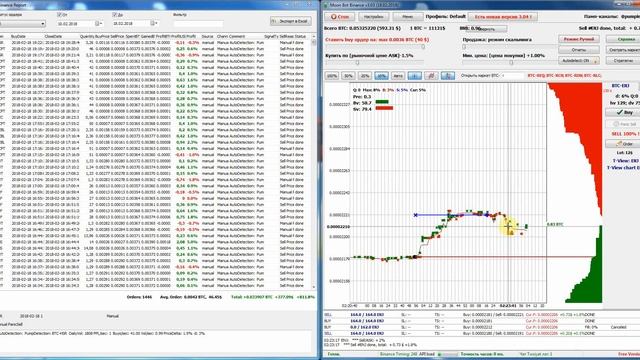
Task: Click the Смотреть маркет button
Action: [x=624, y=50]
